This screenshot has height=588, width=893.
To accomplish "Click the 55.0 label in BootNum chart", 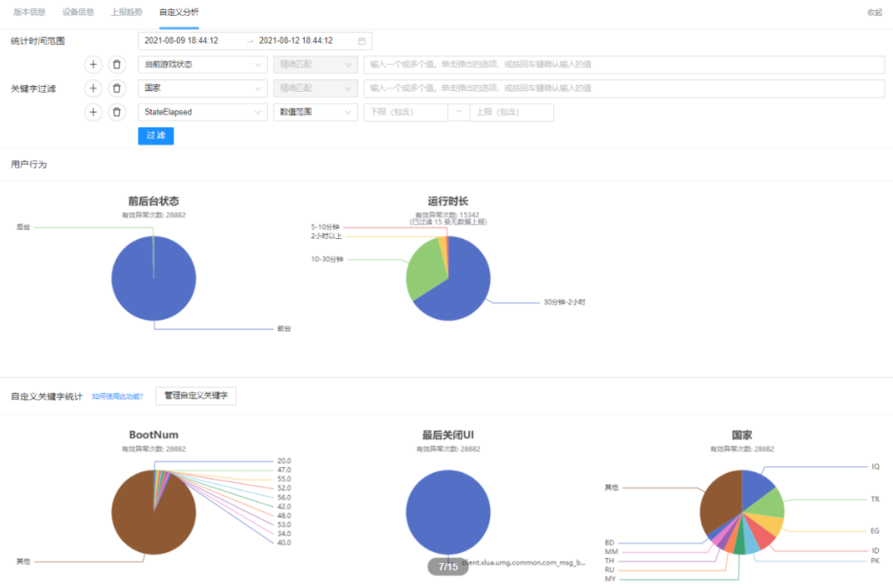I will (284, 479).
